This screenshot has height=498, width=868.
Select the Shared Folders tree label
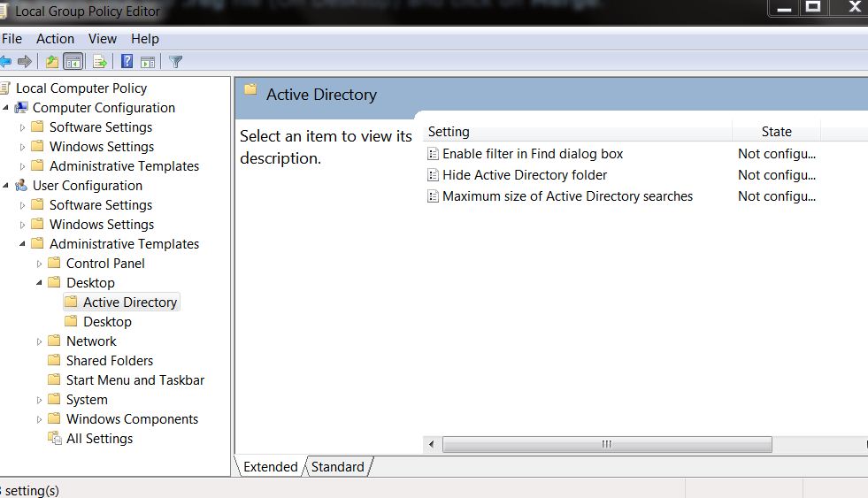coord(110,360)
